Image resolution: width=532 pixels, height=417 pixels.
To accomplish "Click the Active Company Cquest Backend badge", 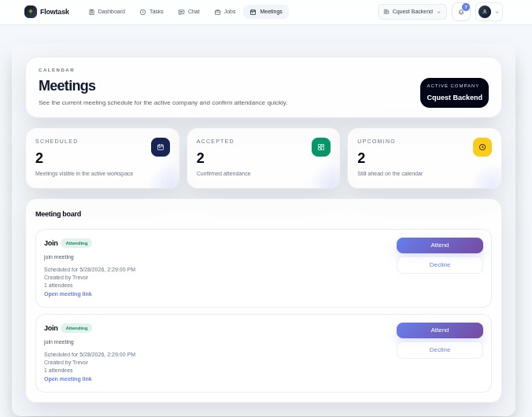I will [x=454, y=93].
